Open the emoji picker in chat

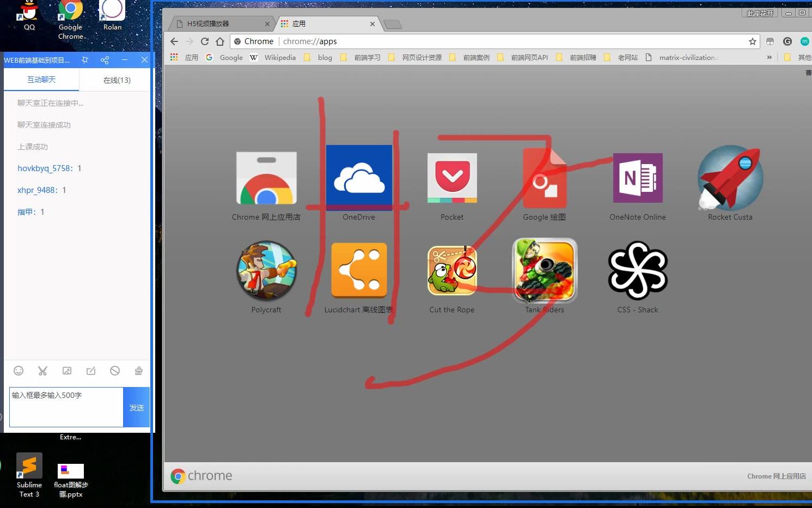19,371
